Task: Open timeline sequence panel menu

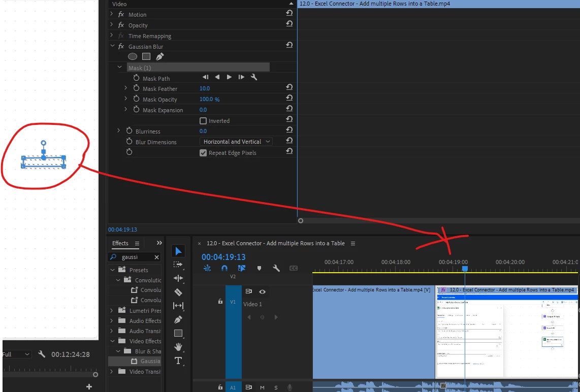Action: click(353, 243)
